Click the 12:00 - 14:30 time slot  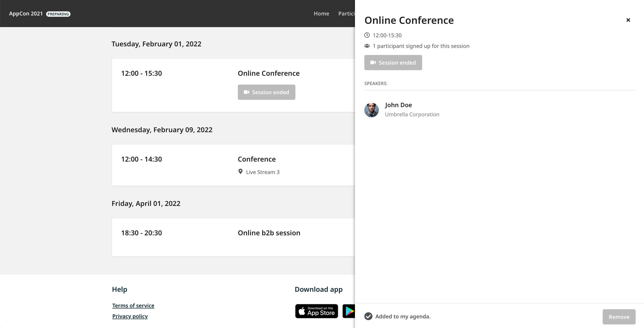coord(141,159)
